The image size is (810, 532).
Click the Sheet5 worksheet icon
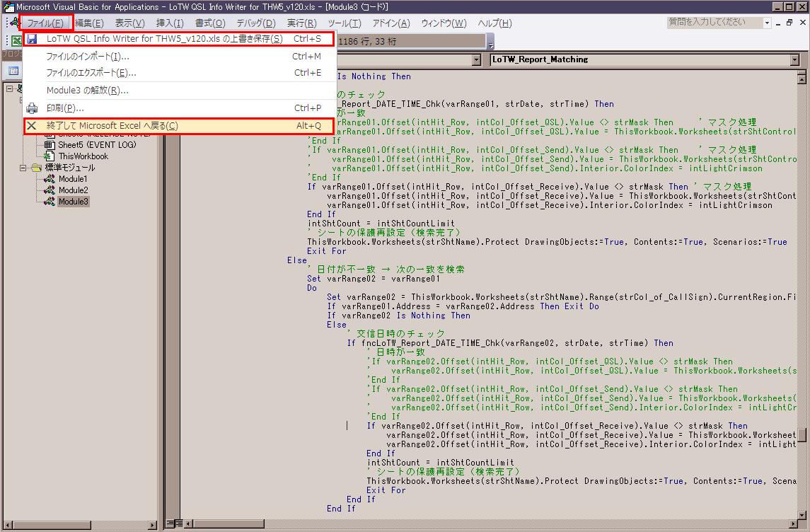coord(49,144)
